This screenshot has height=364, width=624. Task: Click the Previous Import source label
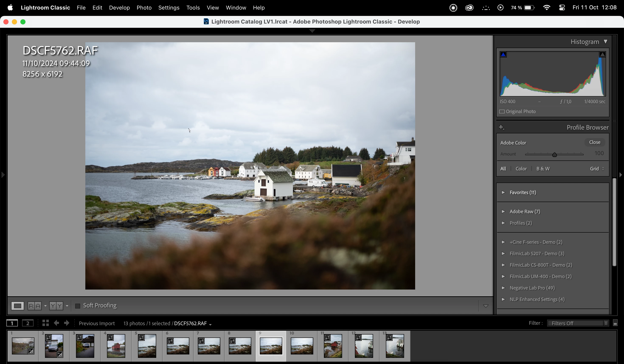point(97,323)
